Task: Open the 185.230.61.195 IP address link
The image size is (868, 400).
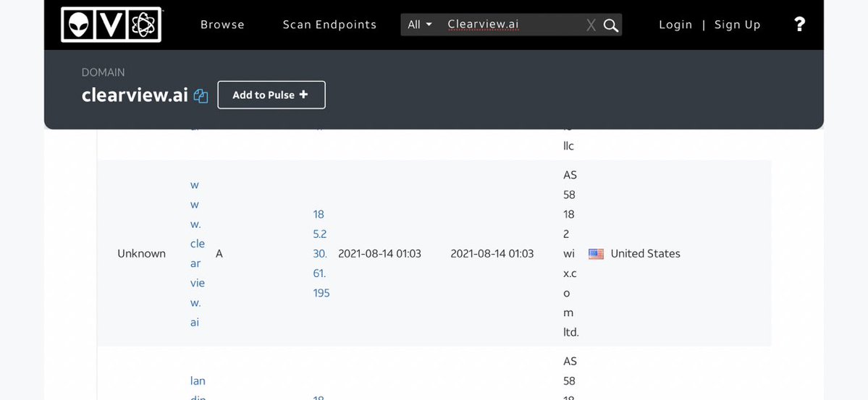Action: click(321, 253)
